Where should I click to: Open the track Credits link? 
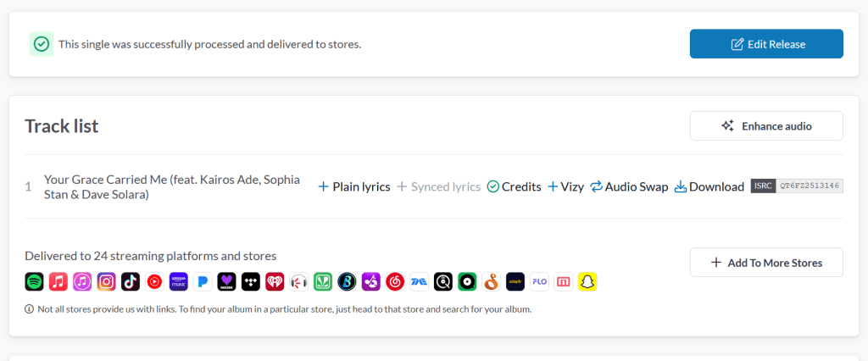[x=514, y=186]
